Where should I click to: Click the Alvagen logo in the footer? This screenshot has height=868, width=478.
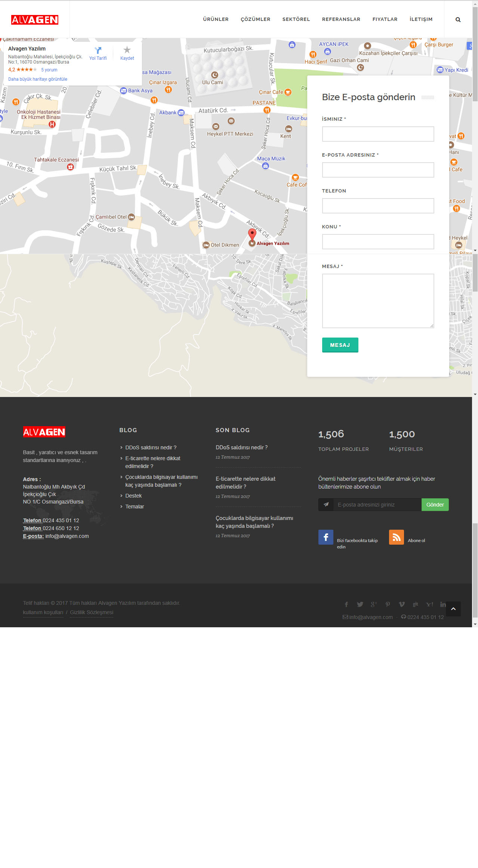44,432
